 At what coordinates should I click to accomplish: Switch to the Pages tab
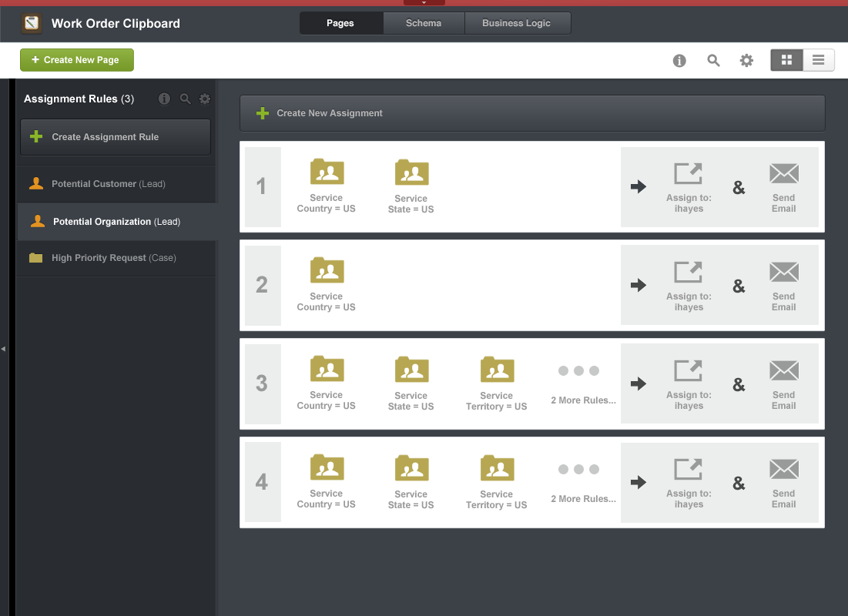click(341, 23)
